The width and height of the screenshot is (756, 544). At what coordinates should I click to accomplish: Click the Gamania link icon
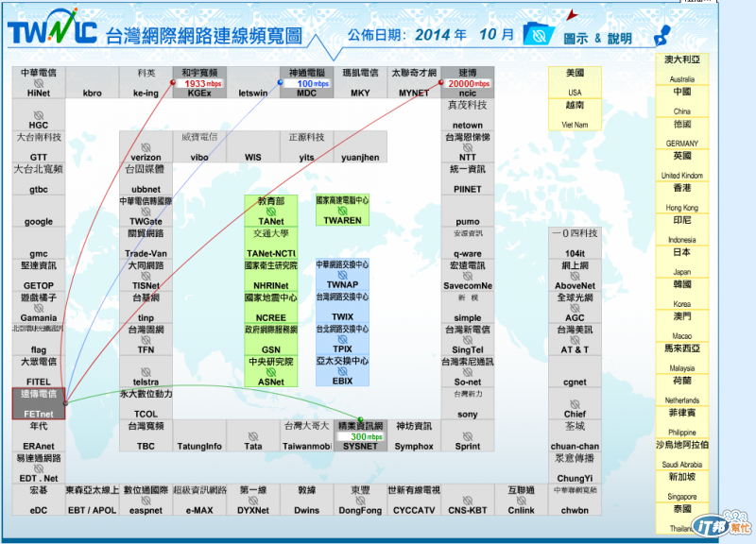pos(39,308)
